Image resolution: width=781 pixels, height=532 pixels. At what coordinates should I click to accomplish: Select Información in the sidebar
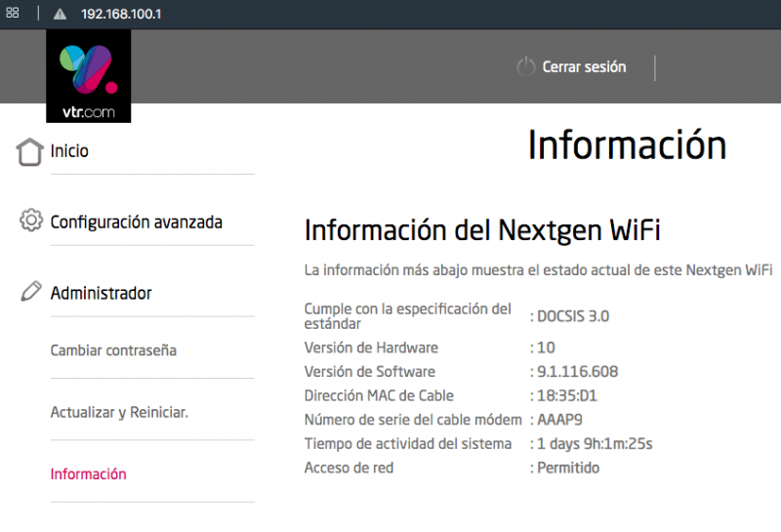pyautogui.click(x=88, y=474)
